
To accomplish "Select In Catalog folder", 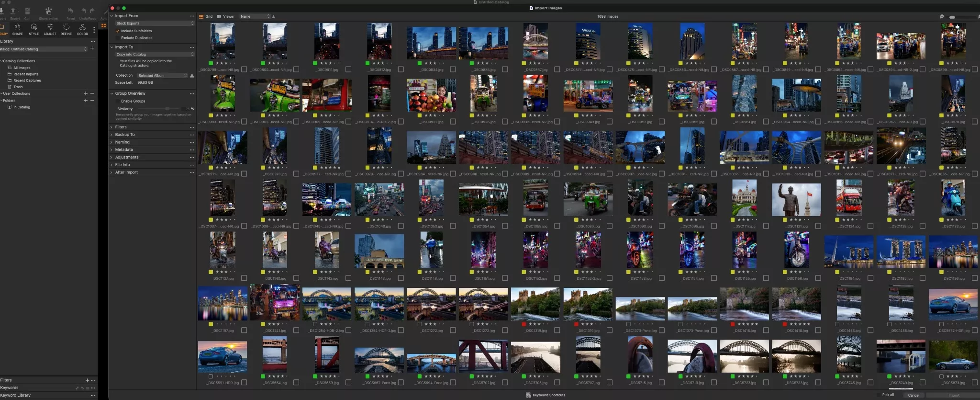I will [22, 107].
